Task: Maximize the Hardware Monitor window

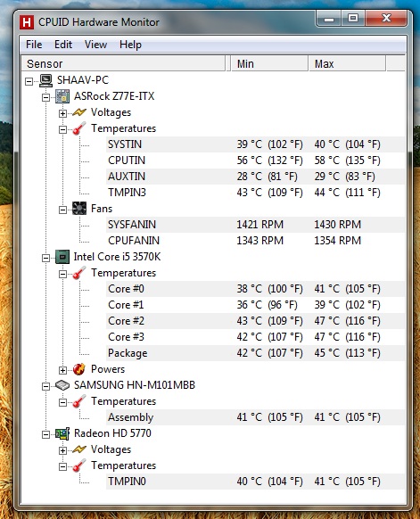Action: [353, 18]
